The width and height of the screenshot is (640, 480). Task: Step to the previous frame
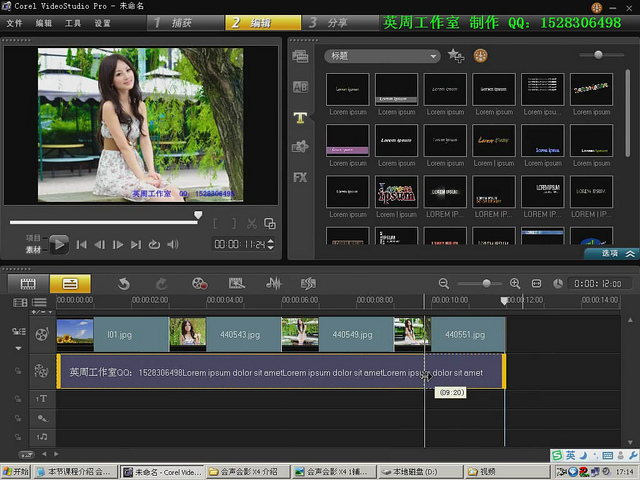[99, 244]
